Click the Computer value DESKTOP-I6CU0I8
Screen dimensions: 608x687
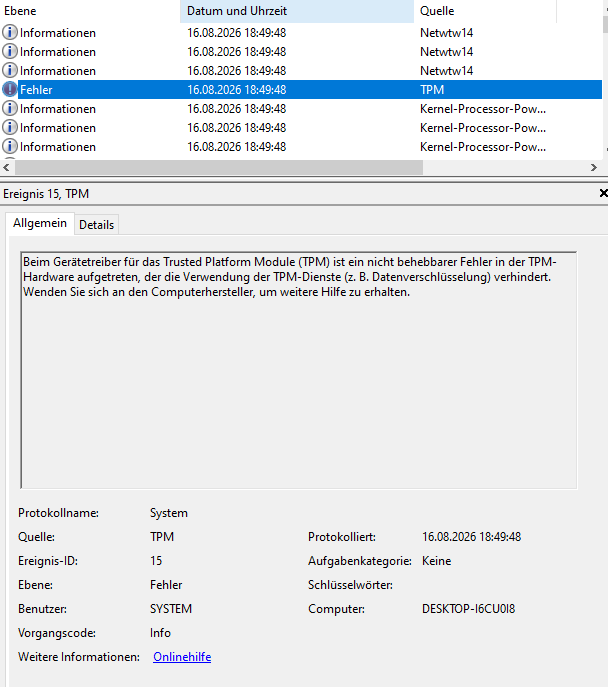click(x=468, y=609)
